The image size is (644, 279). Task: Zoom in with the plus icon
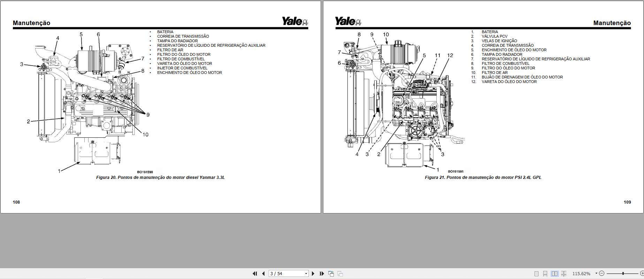tap(642, 274)
